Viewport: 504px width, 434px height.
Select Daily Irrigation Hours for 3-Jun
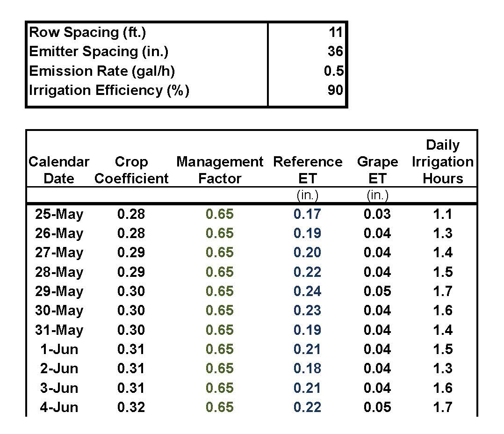(x=442, y=388)
